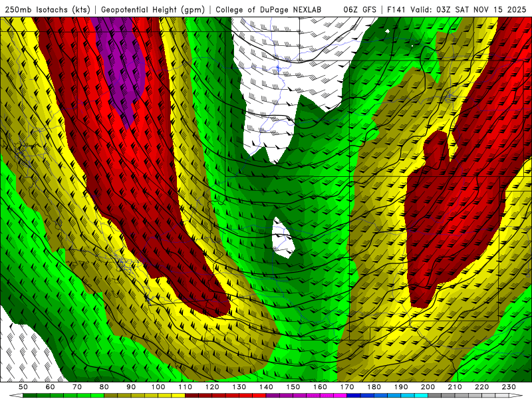The width and height of the screenshot is (532, 399).
Task: Select the bright yellow swatch just left of 110
Action: 178,395
